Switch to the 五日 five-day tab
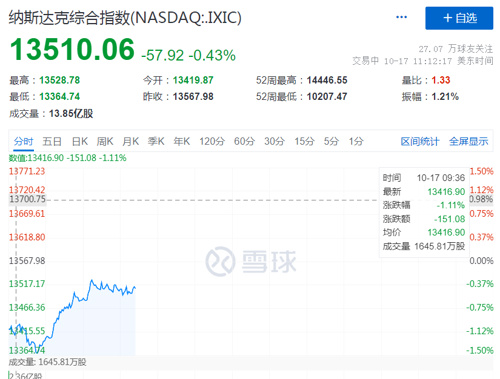500x379 pixels. click(x=52, y=141)
